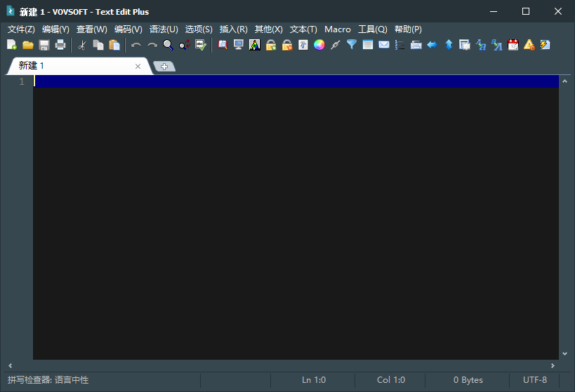This screenshot has width=575, height=392.
Task: Select the 新建 1 document tab
Action: click(32, 66)
